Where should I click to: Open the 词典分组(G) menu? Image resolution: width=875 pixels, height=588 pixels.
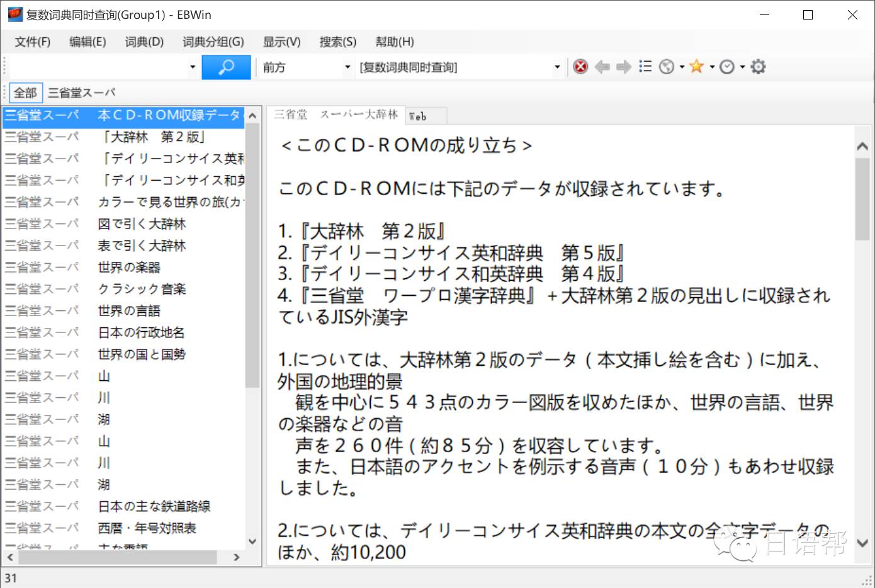pos(213,42)
